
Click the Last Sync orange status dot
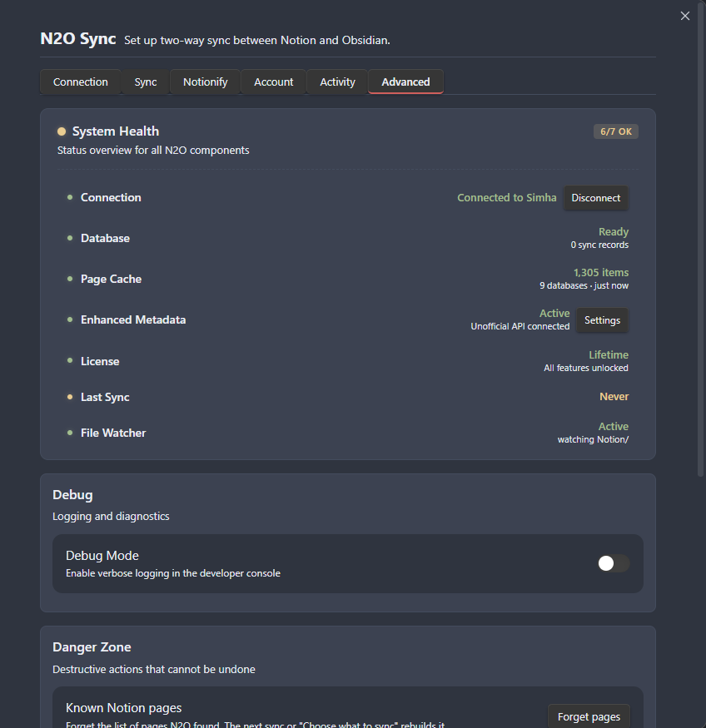pyautogui.click(x=70, y=397)
